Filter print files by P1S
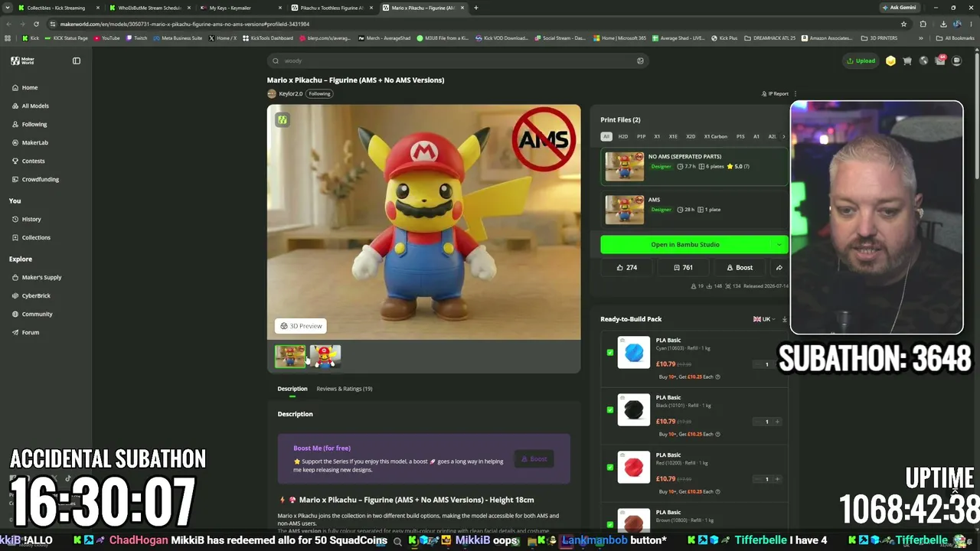 tap(740, 137)
